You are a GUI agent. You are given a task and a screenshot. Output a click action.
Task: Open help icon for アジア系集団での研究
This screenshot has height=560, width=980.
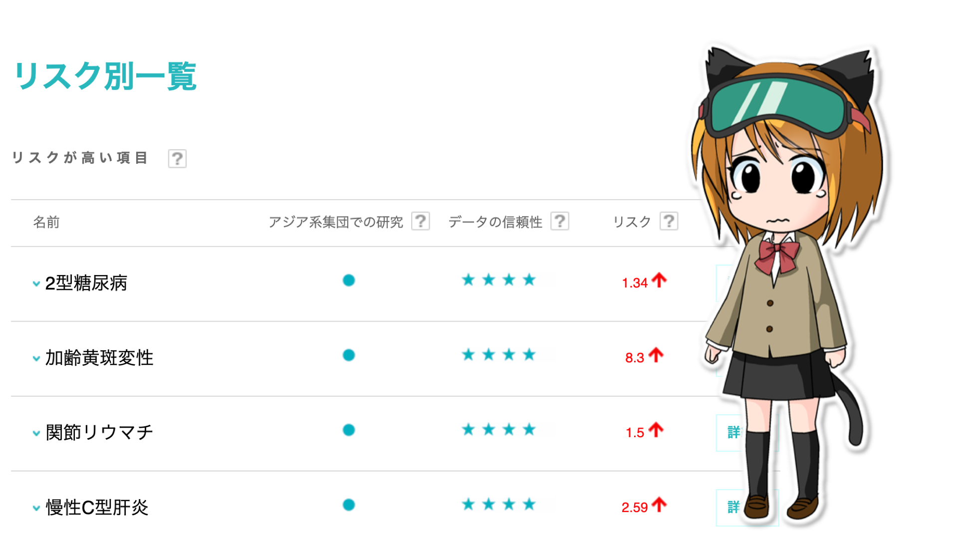tap(421, 221)
